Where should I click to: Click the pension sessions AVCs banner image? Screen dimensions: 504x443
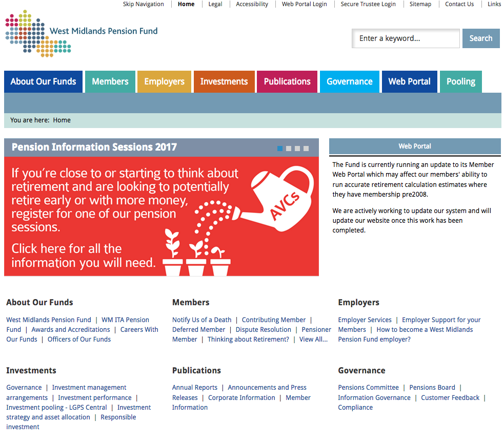[161, 216]
